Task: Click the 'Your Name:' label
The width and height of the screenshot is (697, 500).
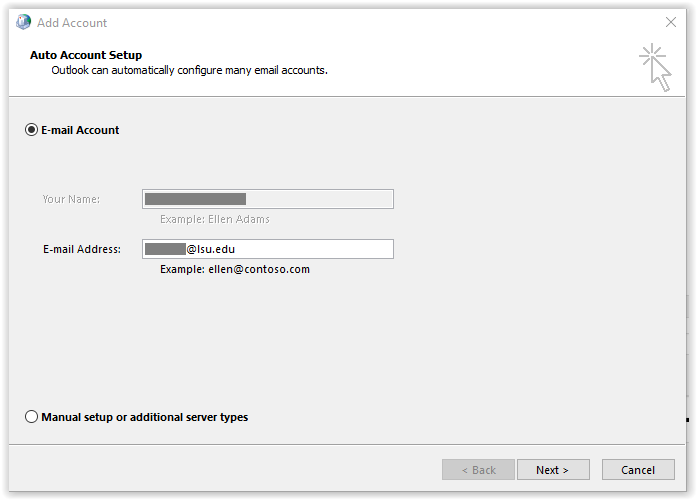Action: (x=71, y=199)
